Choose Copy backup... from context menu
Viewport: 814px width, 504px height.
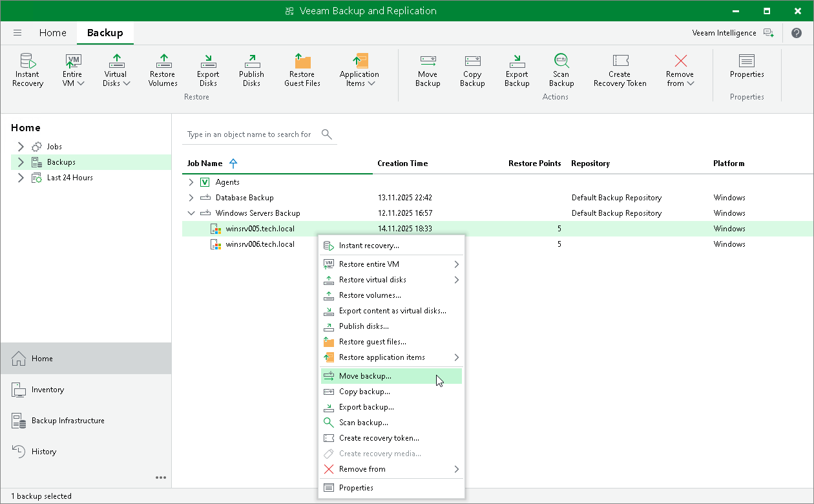[x=391, y=392]
